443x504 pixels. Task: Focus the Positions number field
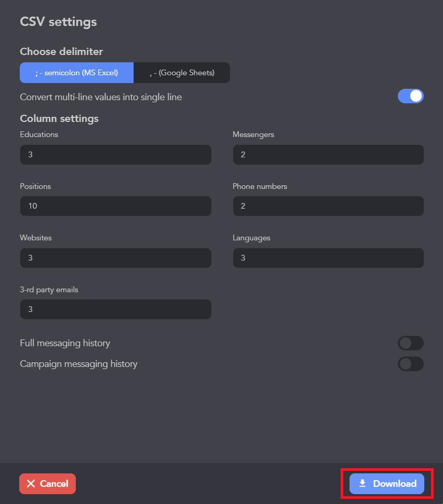click(x=115, y=206)
